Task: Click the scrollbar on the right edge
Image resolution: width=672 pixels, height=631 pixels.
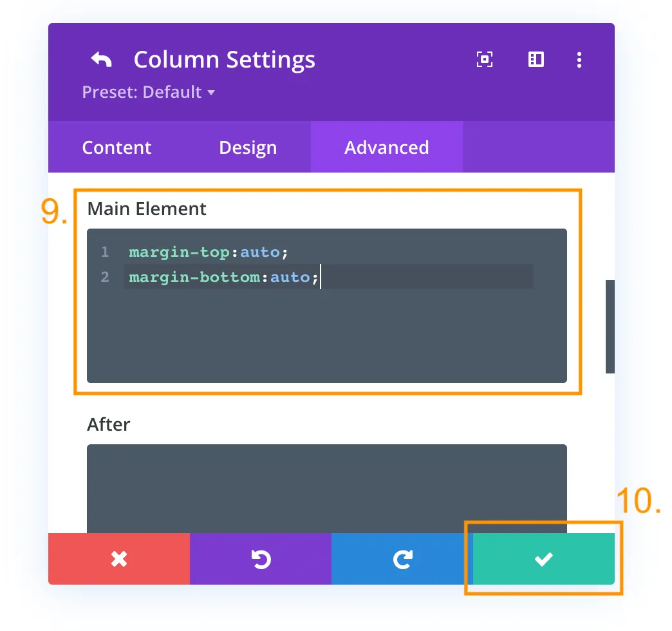Action: [609, 325]
